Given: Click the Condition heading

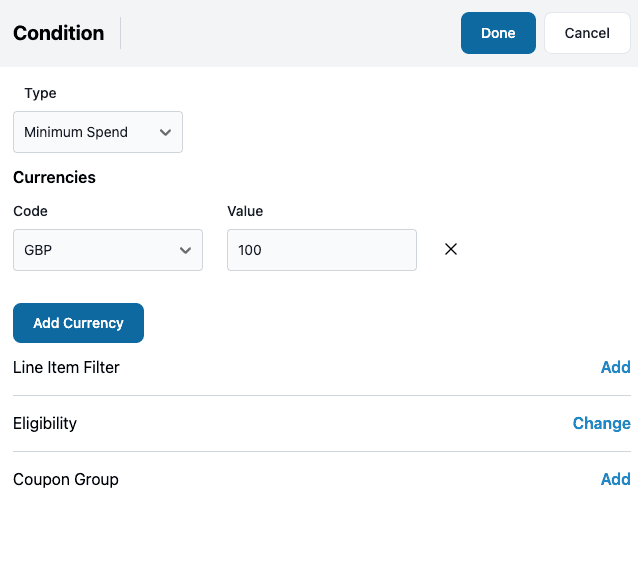Looking at the screenshot, I should [58, 33].
